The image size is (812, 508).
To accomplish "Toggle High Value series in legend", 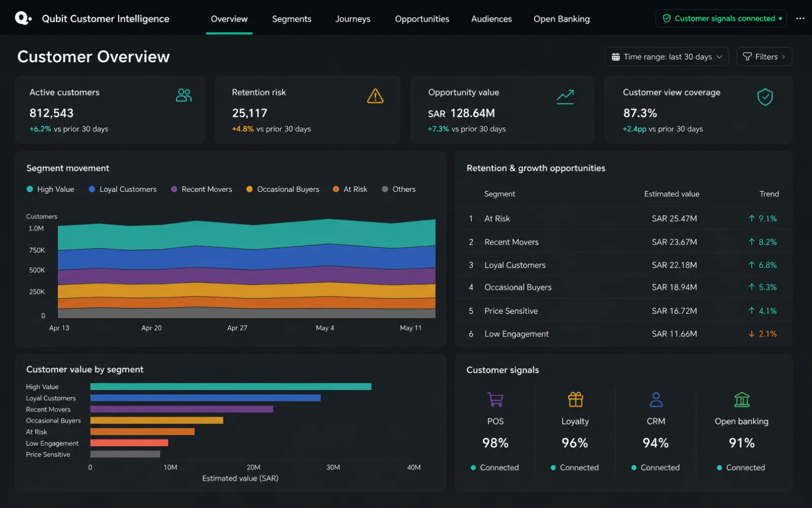I will tap(50, 189).
